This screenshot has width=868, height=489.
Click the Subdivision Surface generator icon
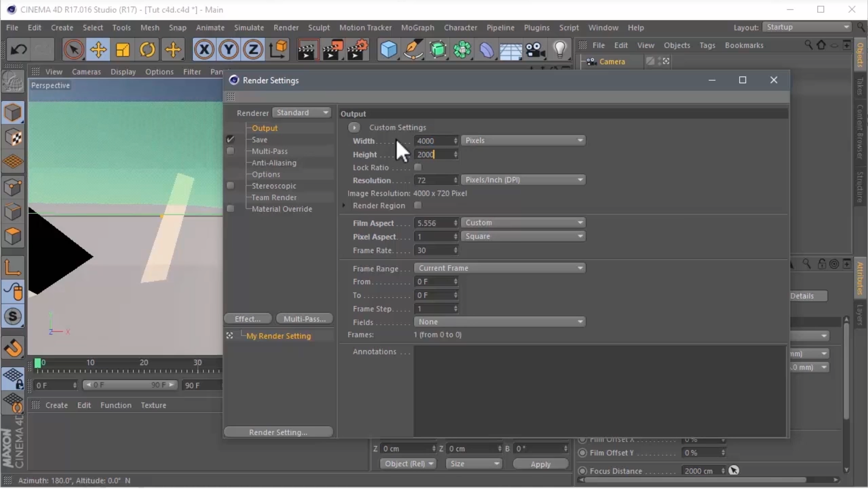coord(438,50)
